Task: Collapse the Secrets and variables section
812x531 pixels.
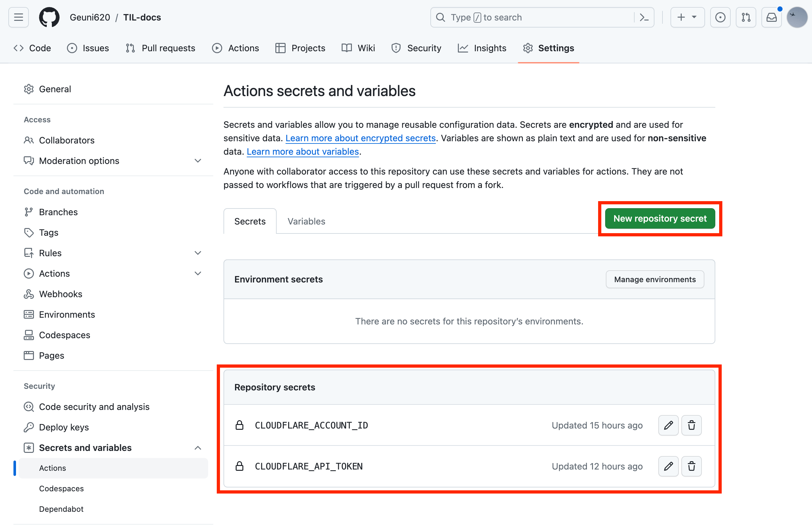Action: (198, 448)
